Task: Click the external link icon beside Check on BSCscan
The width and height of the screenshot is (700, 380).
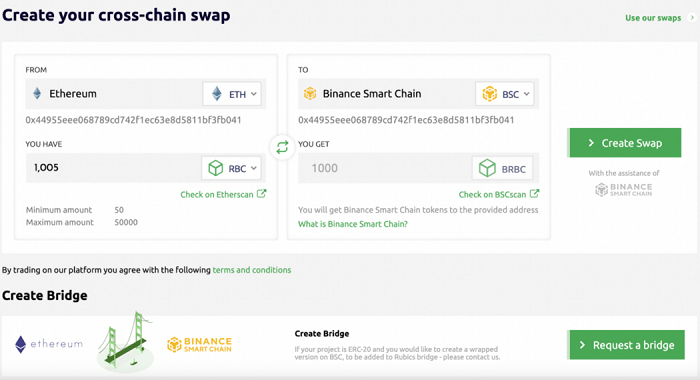Action: tap(534, 194)
